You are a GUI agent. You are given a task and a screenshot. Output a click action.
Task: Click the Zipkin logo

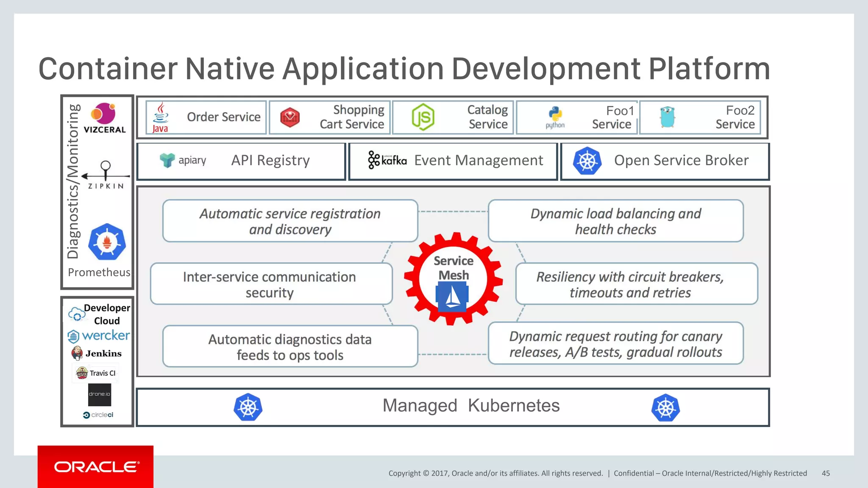coord(106,175)
